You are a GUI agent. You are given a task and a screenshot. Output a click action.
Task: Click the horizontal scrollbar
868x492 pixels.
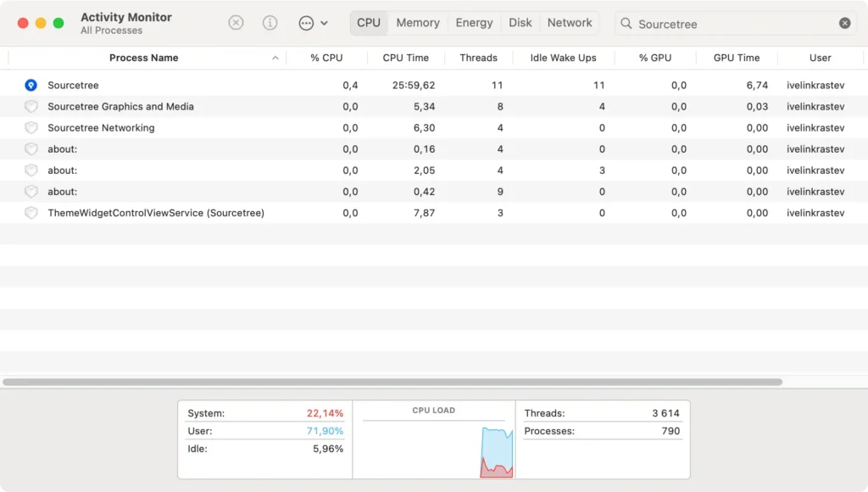pos(392,382)
